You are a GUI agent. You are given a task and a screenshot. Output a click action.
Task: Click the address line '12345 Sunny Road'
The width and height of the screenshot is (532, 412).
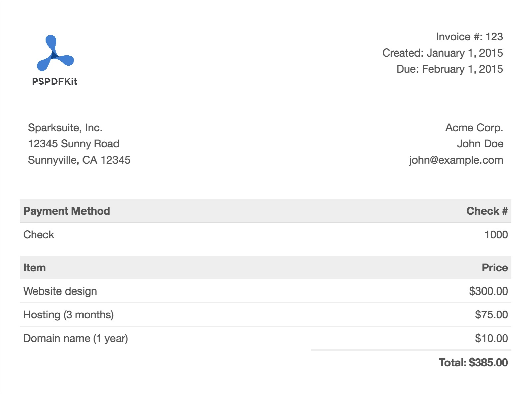(x=73, y=144)
